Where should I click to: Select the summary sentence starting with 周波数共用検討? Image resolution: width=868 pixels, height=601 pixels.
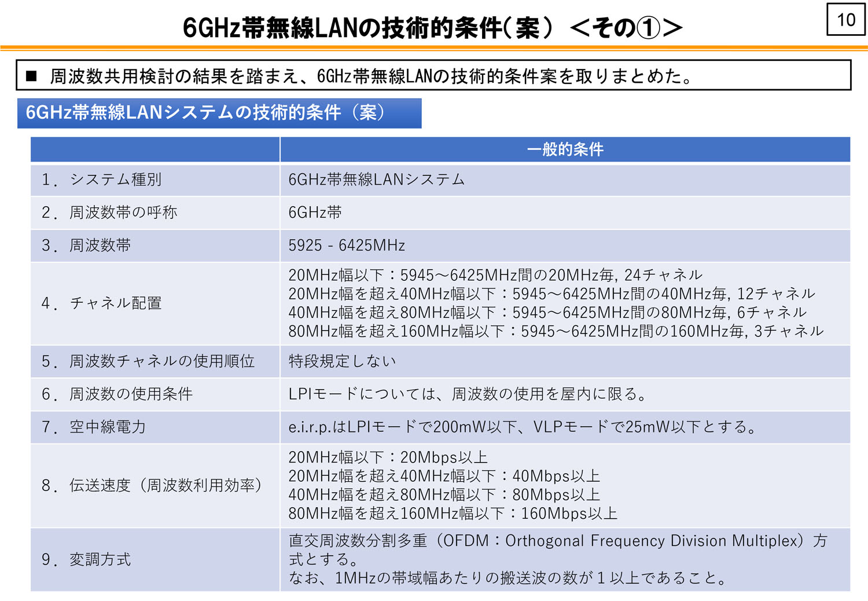coord(370,76)
